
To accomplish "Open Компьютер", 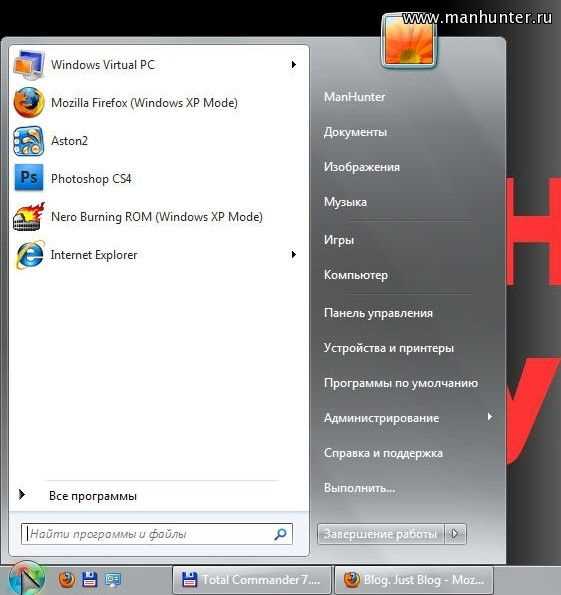I will (356, 275).
